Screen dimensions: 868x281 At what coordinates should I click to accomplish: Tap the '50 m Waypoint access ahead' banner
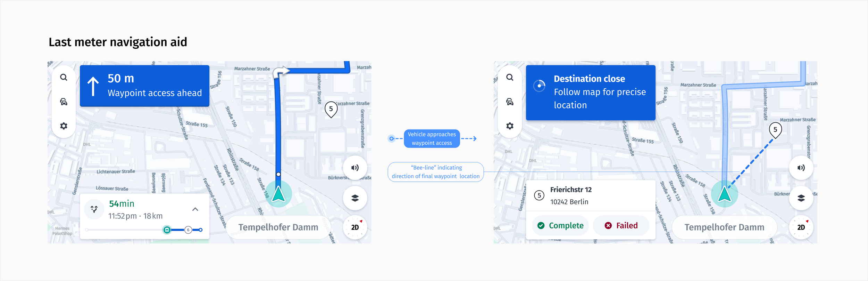144,86
